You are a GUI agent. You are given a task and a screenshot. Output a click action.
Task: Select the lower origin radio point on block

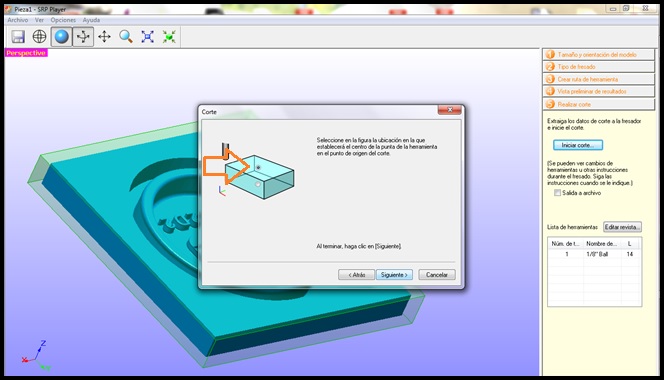click(257, 185)
